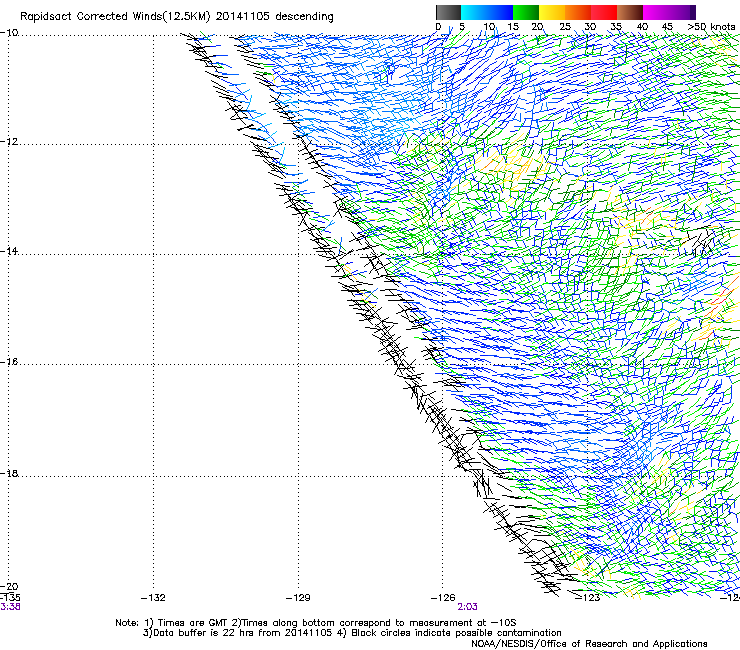Select the orange 25-30 knots swatch
Viewport: 740px width, 650px height.
click(x=578, y=12)
